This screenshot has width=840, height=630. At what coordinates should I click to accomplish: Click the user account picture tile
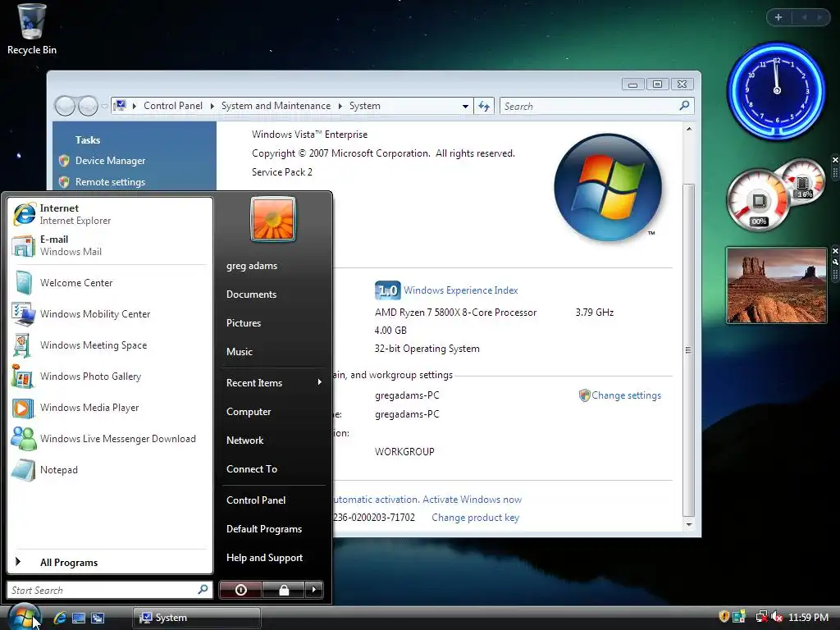[272, 219]
